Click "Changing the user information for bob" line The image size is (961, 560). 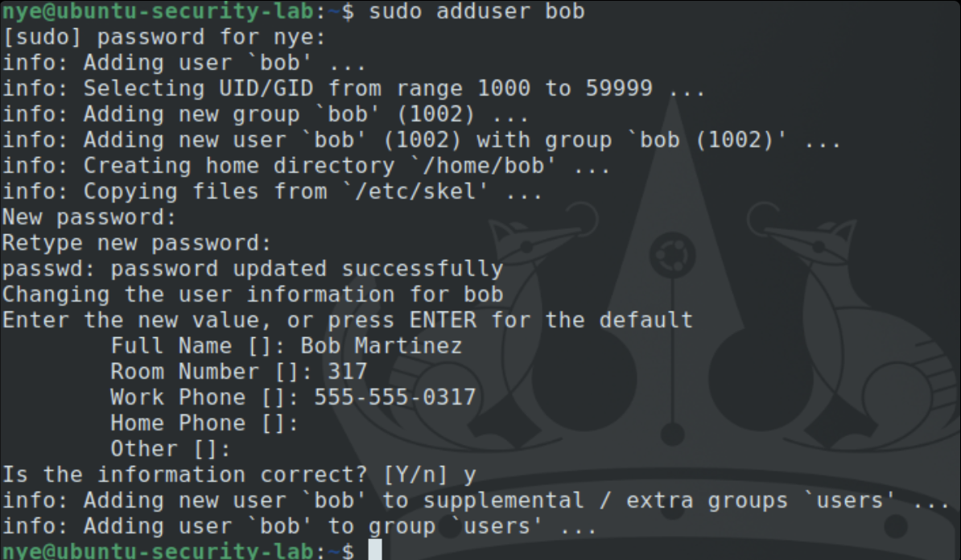252,294
